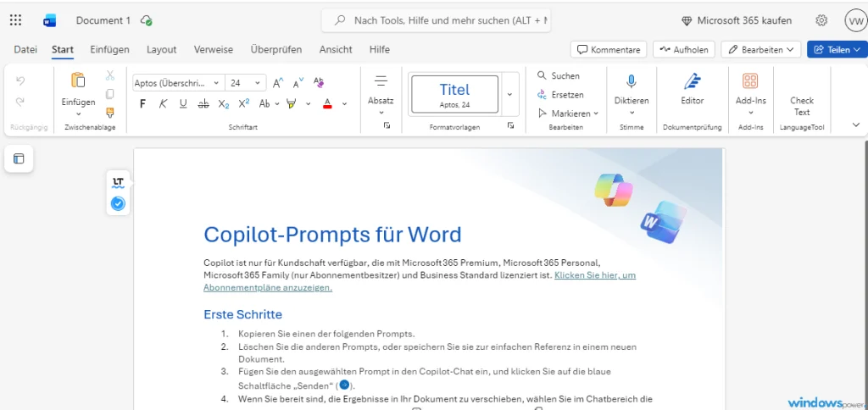The image size is (868, 410).
Task: Open font name dropdown
Action: pyautogui.click(x=216, y=83)
